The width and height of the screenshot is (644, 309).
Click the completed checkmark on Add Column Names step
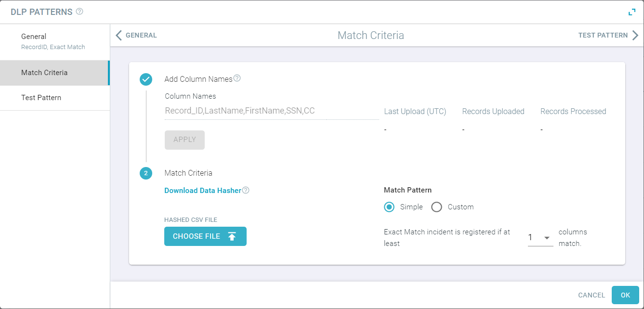[146, 79]
